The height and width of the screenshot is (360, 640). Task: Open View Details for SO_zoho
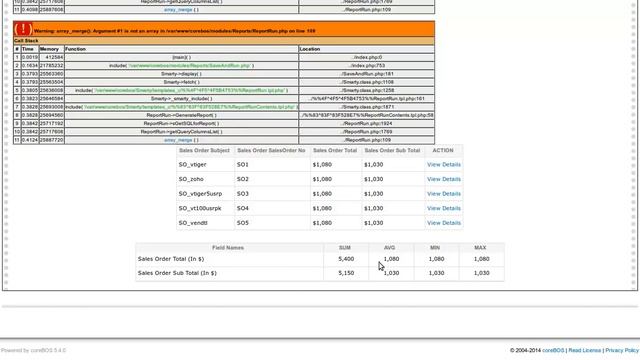444,179
